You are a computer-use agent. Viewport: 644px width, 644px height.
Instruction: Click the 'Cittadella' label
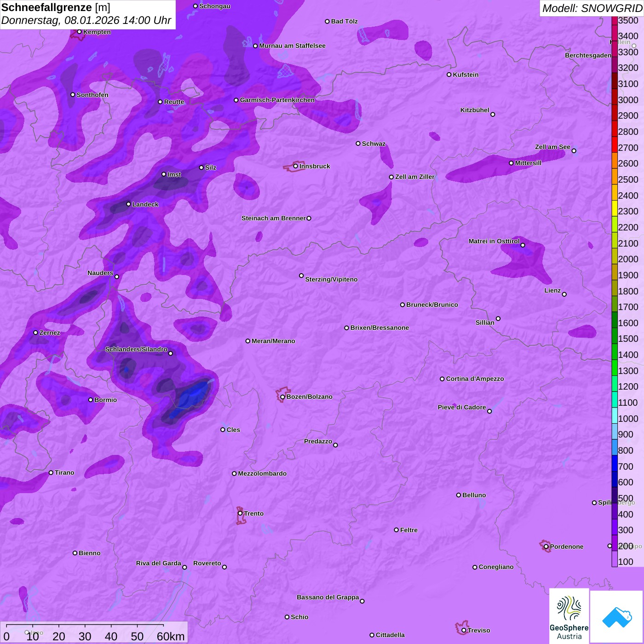(x=390, y=635)
